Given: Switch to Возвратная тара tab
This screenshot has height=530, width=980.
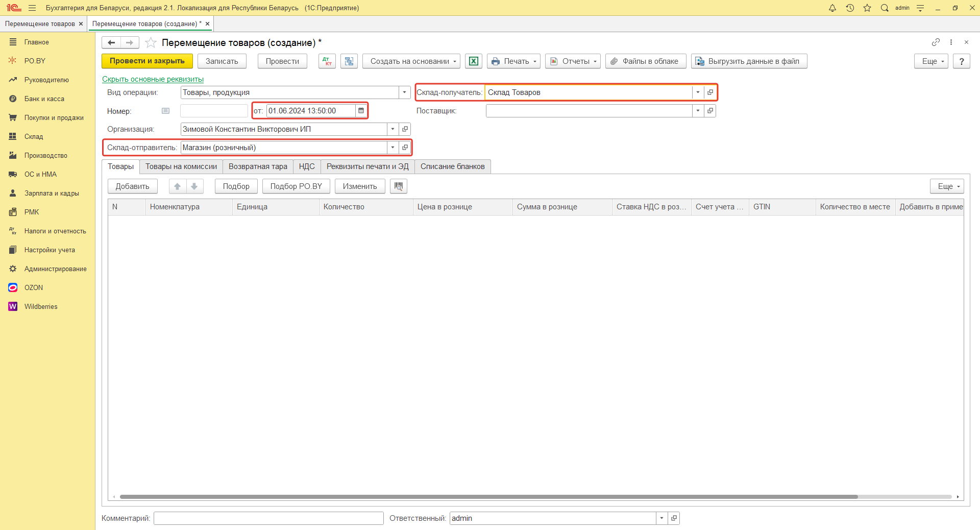Looking at the screenshot, I should 258,166.
